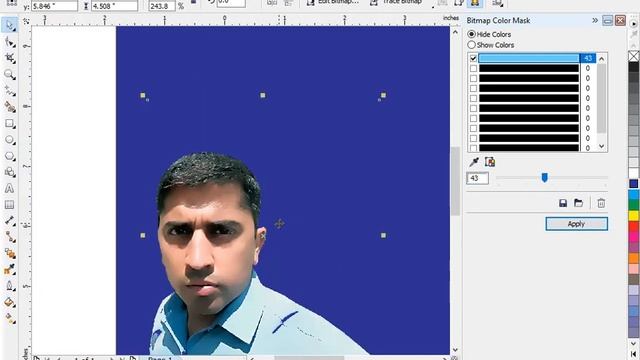The width and height of the screenshot is (640, 360).
Task: Choose the green palette swatch
Action: tap(633, 205)
